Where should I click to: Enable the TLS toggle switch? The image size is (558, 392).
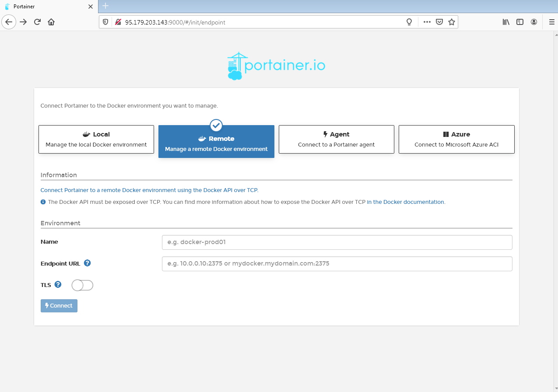tap(82, 285)
